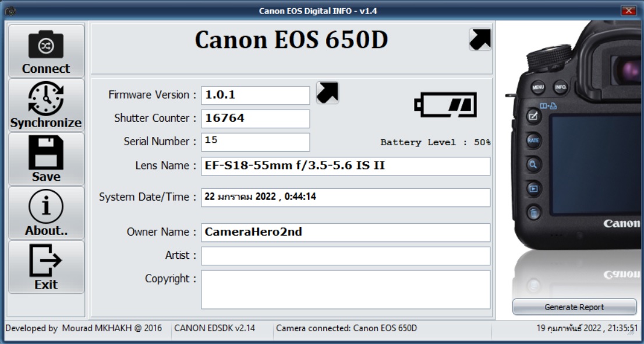
Task: Click the CANON EDSDK v2.14 status text
Action: coord(214,328)
